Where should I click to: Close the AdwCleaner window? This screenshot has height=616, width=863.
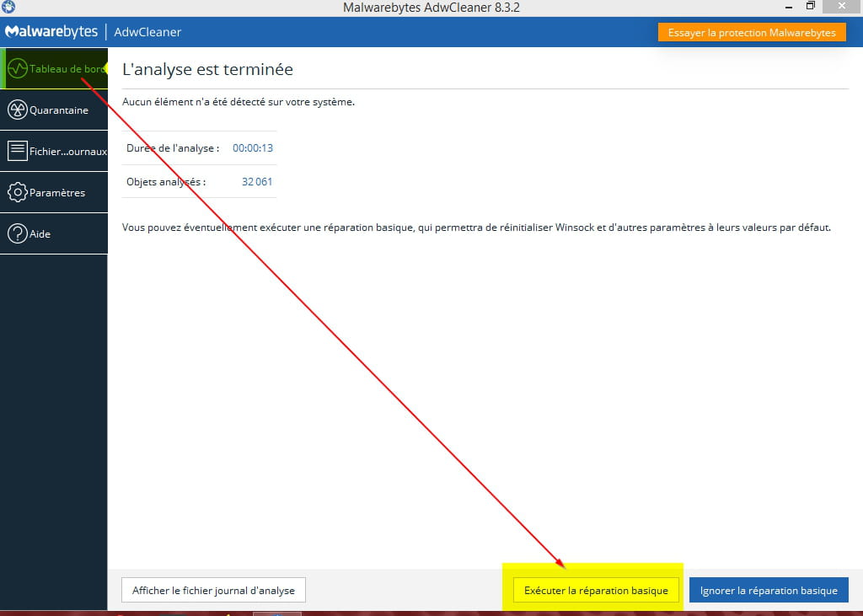[842, 6]
